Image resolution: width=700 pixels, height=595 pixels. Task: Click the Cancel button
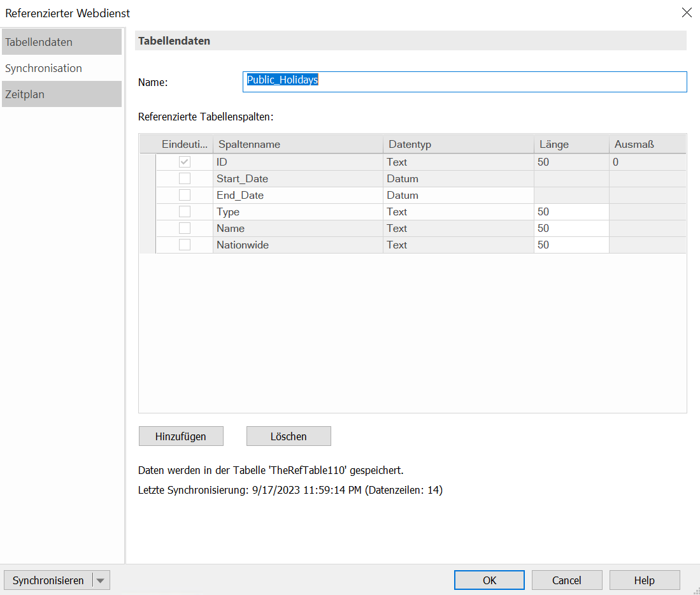(x=567, y=580)
